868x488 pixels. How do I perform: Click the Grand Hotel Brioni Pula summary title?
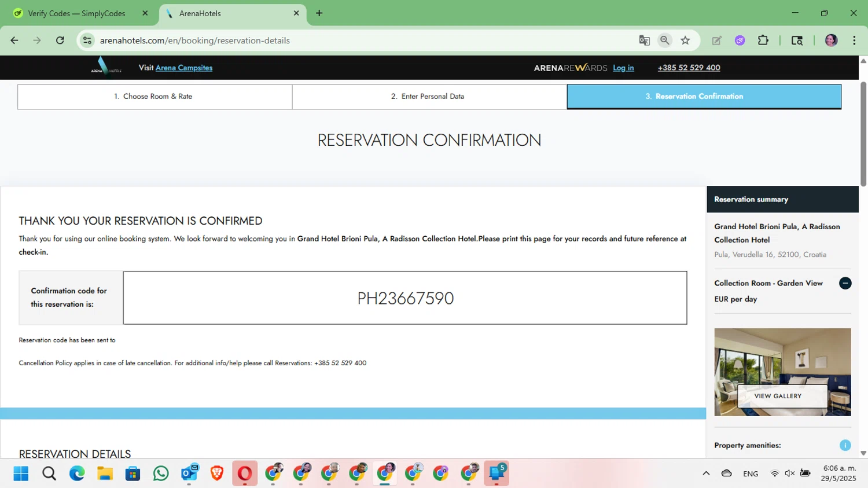[x=777, y=233]
